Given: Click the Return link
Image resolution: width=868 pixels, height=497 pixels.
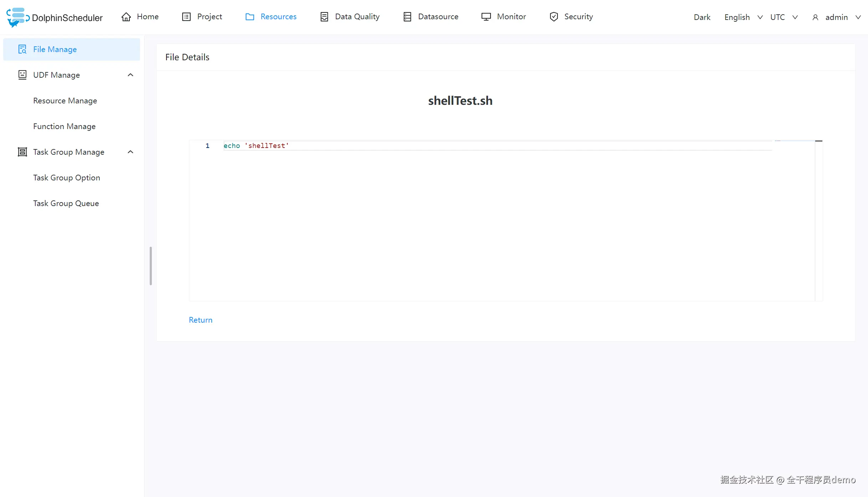Looking at the screenshot, I should pos(200,320).
